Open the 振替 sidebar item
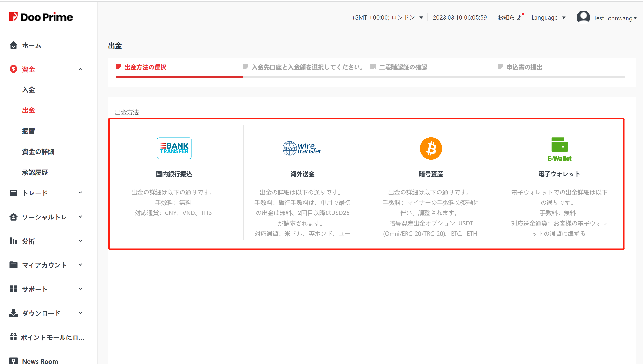643x364 pixels. point(28,131)
